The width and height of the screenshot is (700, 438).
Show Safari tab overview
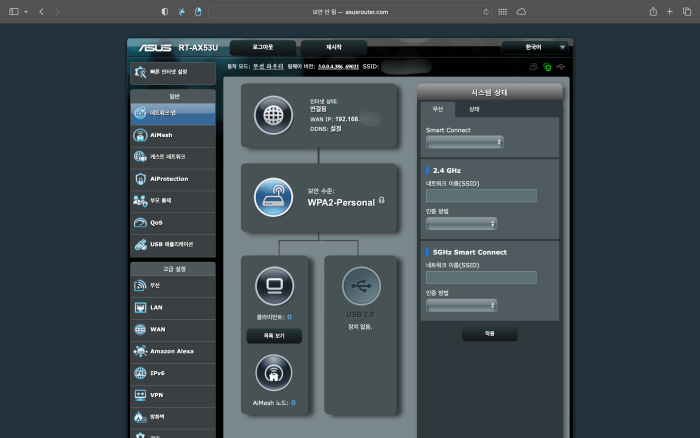point(687,12)
